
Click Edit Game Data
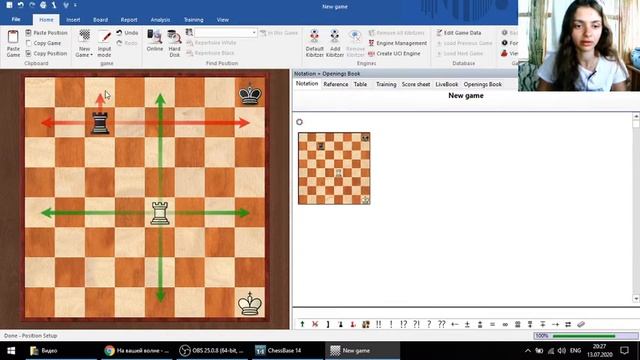(458, 33)
